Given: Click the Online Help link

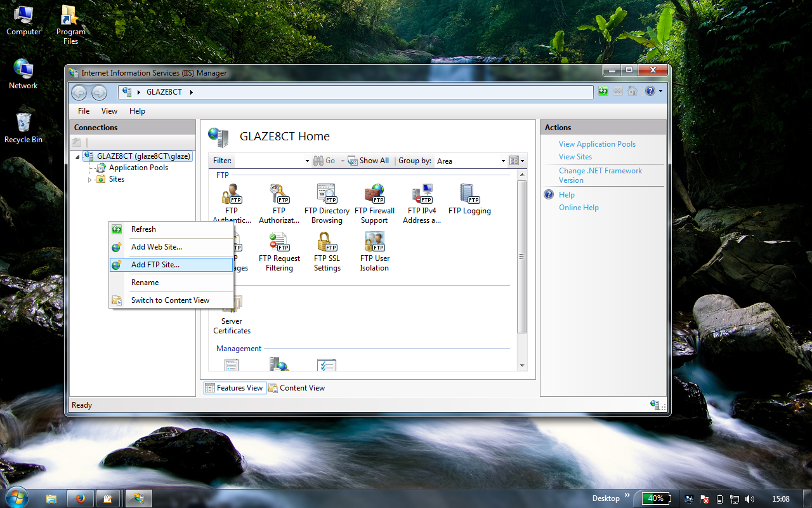Looking at the screenshot, I should [579, 208].
